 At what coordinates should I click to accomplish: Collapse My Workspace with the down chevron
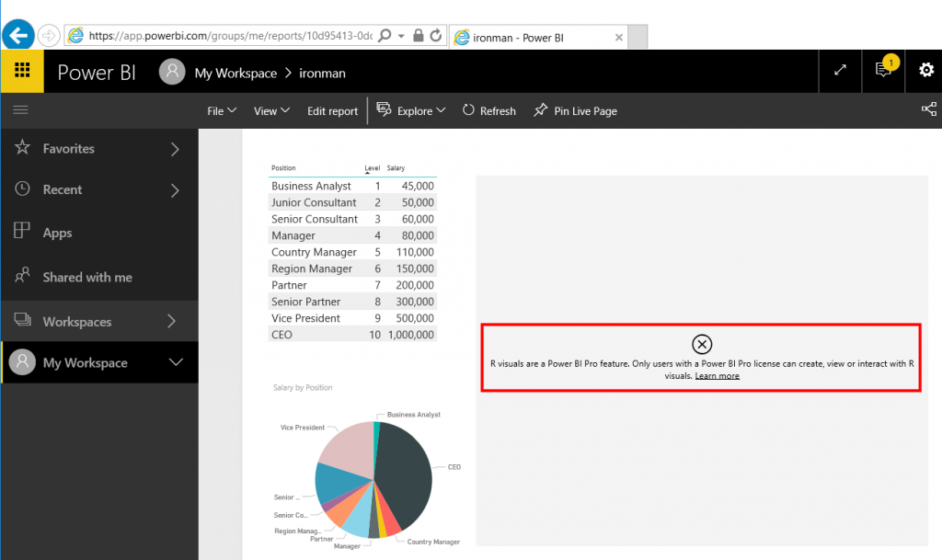pos(176,362)
